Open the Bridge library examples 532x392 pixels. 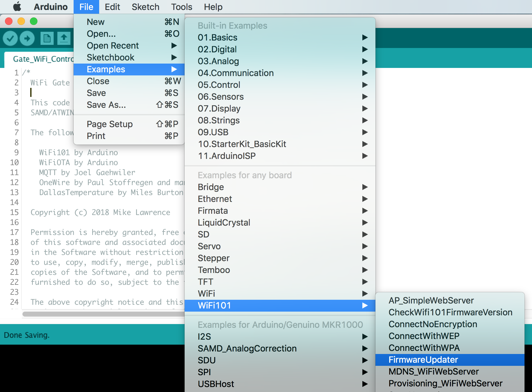[280, 187]
